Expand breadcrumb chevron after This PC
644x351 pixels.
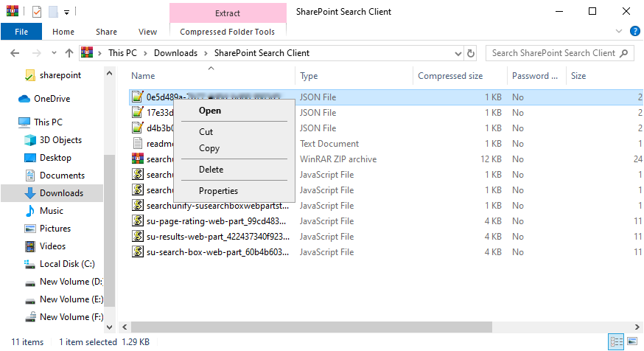click(147, 53)
